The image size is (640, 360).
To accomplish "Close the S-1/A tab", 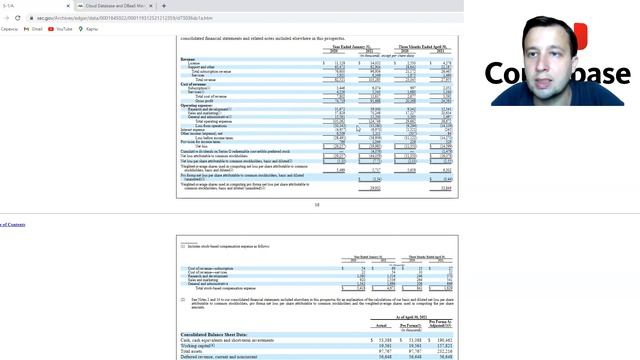I will (x=68, y=6).
